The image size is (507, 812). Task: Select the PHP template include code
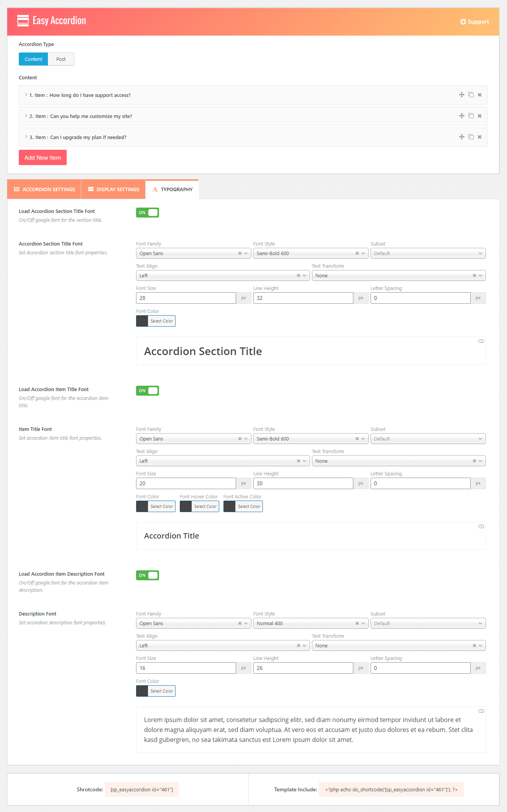[x=391, y=789]
